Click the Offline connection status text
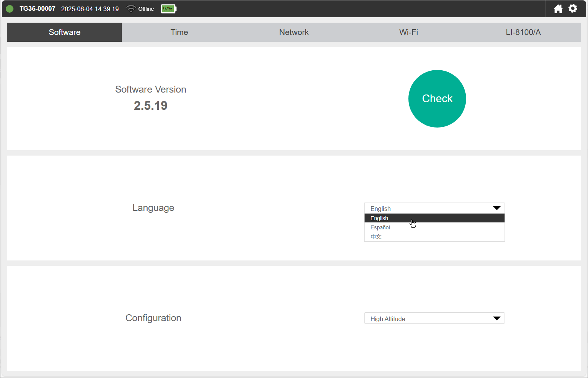The height and width of the screenshot is (378, 588). tap(146, 9)
